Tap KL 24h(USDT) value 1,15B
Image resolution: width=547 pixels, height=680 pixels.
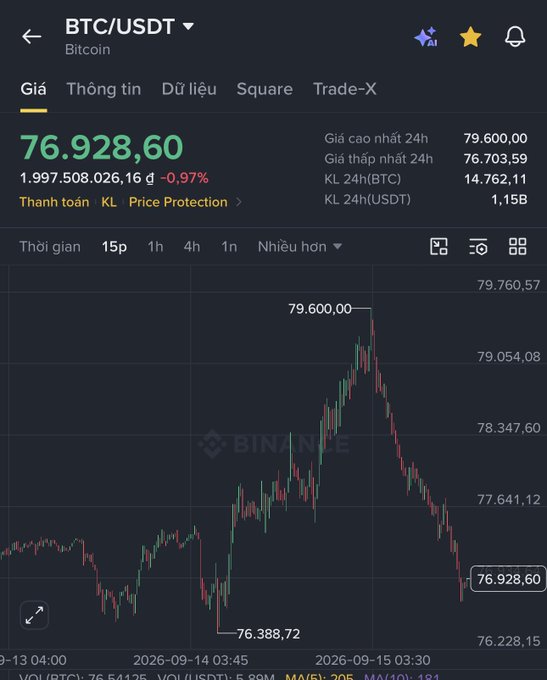pyautogui.click(x=509, y=199)
